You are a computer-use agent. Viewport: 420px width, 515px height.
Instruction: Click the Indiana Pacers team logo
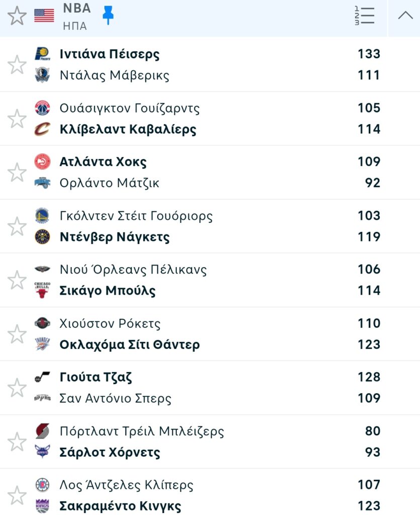pyautogui.click(x=42, y=54)
